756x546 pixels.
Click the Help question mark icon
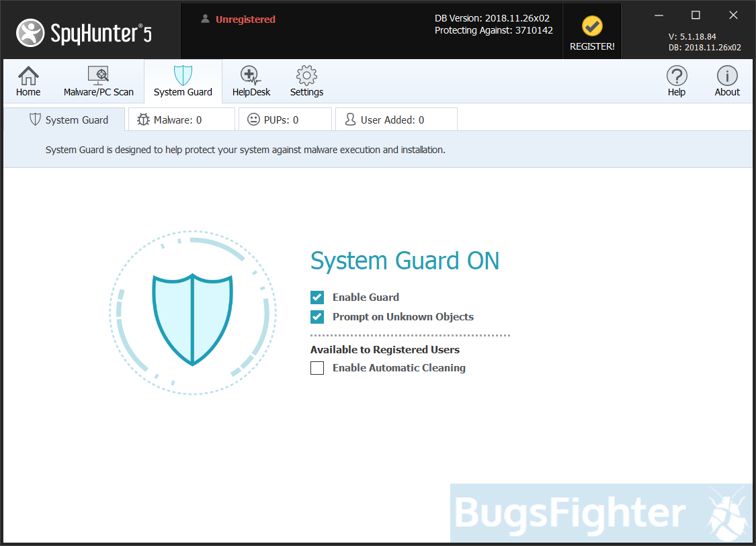pos(676,75)
